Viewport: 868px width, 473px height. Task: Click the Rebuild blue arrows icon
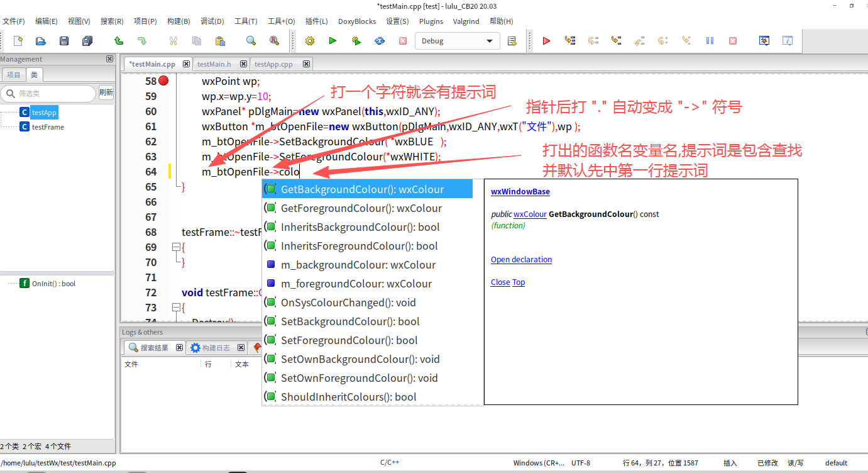(x=380, y=41)
